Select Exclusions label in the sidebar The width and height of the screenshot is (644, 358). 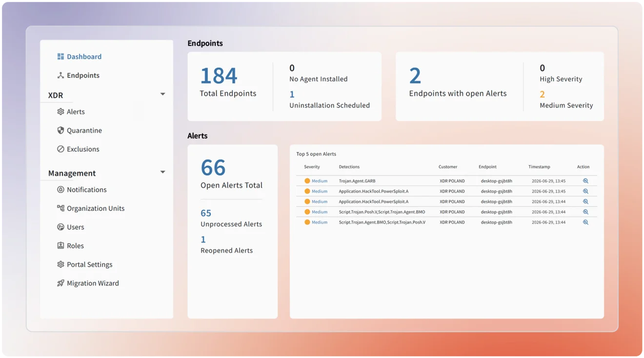pos(83,149)
